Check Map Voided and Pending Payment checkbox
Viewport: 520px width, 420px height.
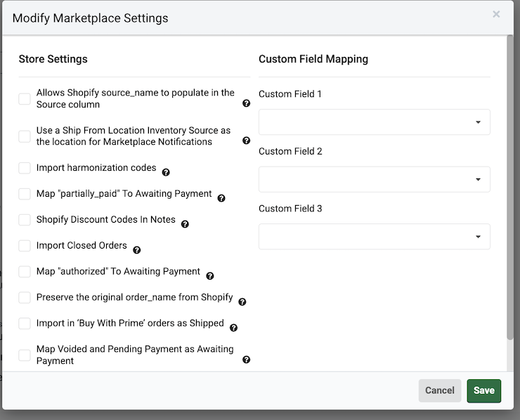click(25, 355)
